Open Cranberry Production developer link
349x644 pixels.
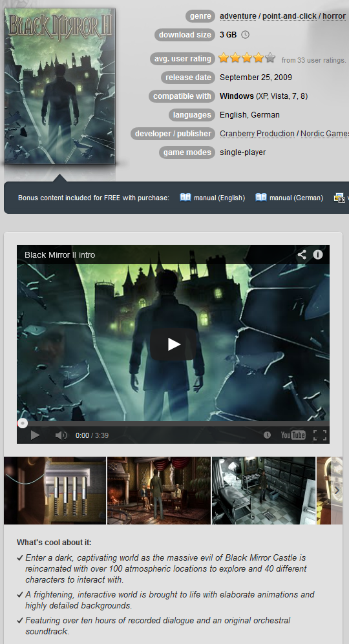257,134
